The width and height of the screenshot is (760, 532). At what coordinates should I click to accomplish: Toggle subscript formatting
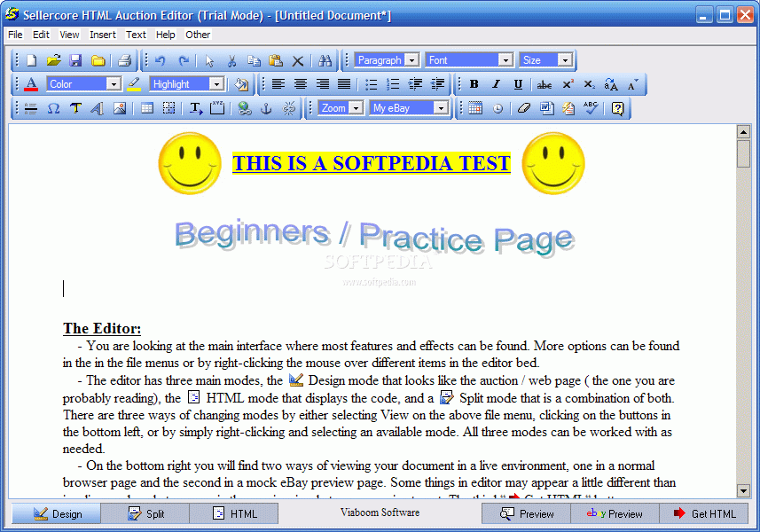(x=590, y=84)
